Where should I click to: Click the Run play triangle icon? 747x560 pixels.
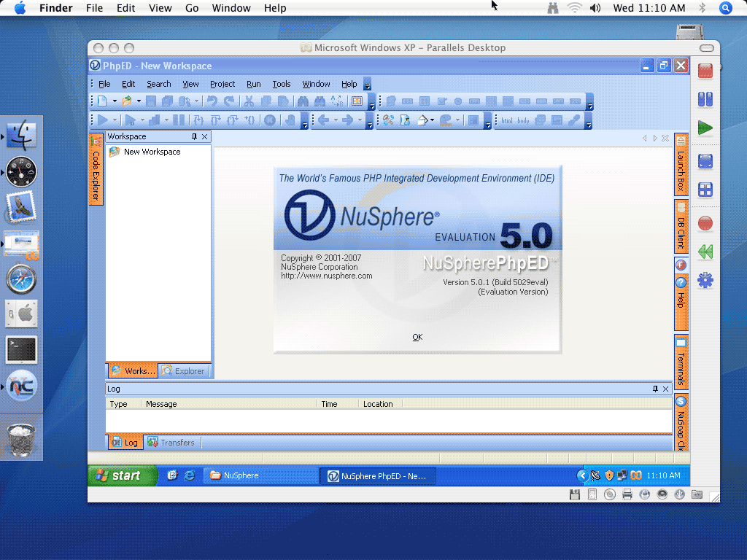coord(102,120)
